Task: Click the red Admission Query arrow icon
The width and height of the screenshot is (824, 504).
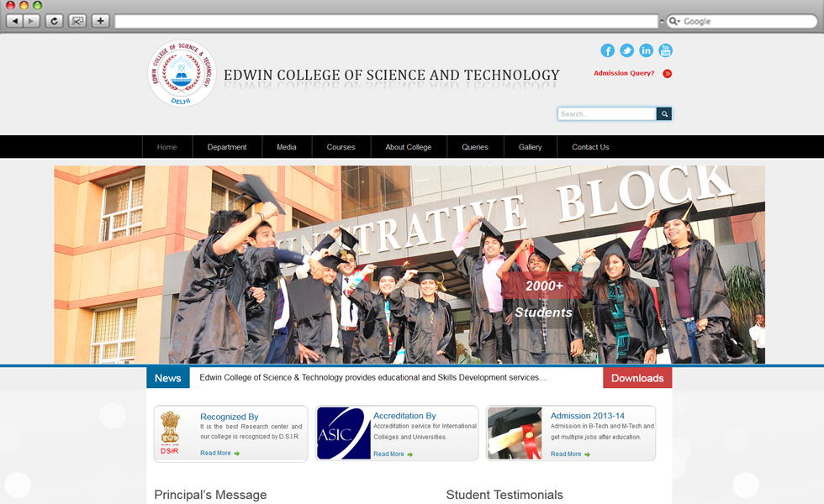Action: pyautogui.click(x=668, y=74)
